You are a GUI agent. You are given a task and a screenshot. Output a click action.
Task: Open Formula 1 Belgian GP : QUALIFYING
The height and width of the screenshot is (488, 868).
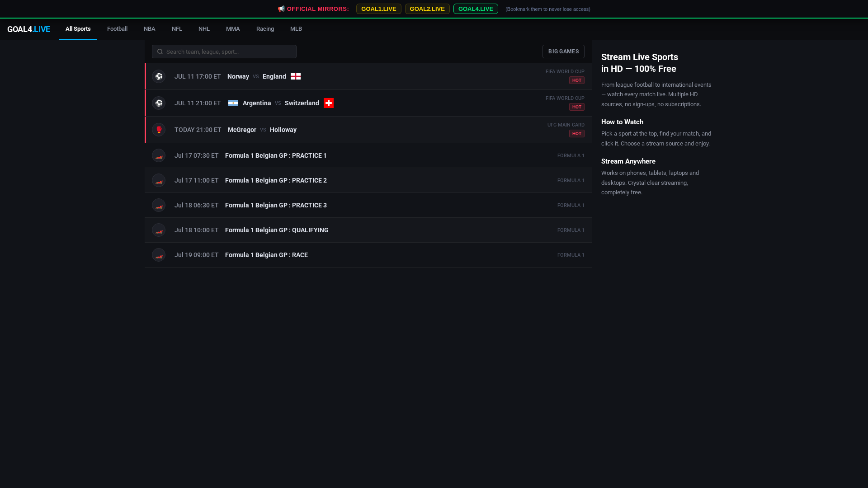pos(368,230)
